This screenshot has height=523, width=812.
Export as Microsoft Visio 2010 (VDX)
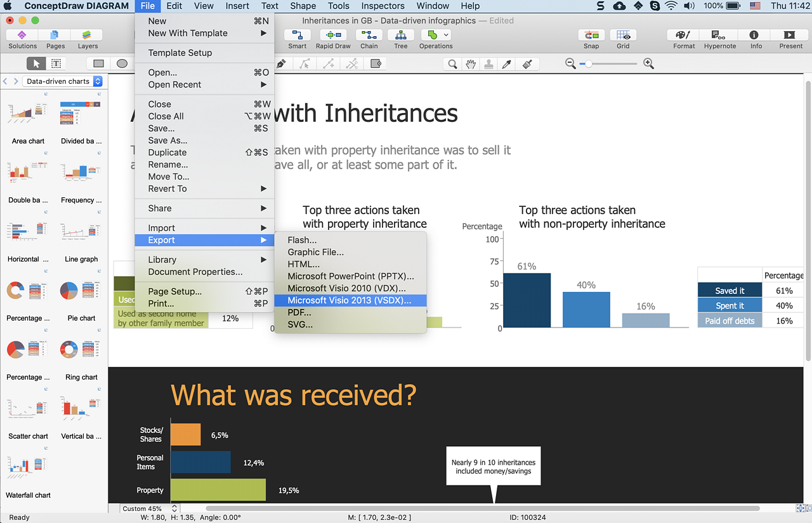pyautogui.click(x=350, y=288)
